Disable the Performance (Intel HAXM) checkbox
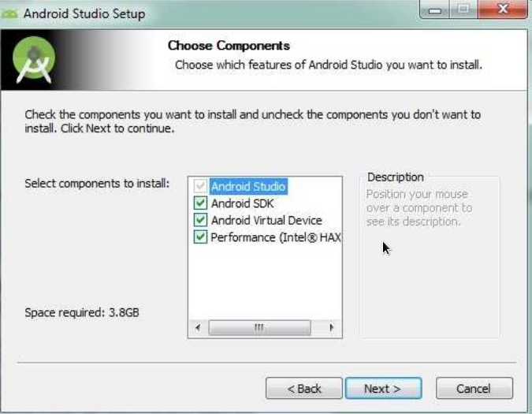The height and width of the screenshot is (414, 532). click(x=200, y=237)
